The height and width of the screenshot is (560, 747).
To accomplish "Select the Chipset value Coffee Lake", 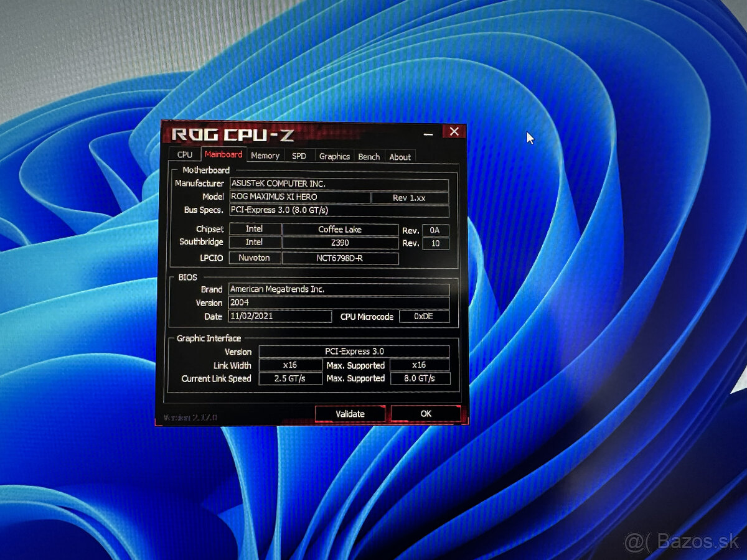I will (x=339, y=229).
